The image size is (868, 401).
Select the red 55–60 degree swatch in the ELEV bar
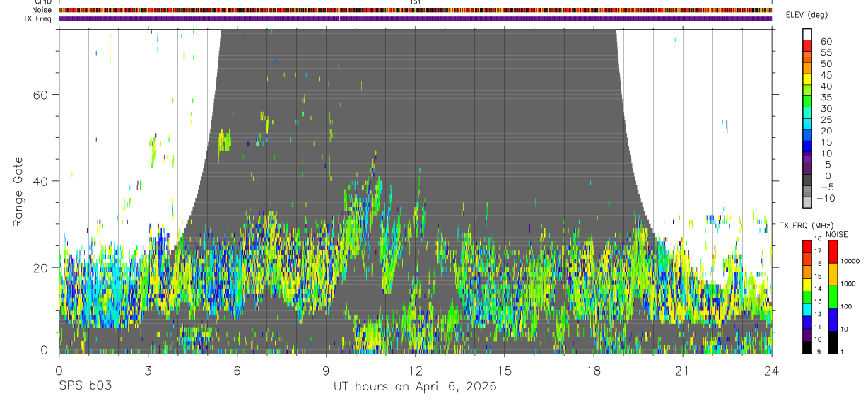click(x=807, y=45)
